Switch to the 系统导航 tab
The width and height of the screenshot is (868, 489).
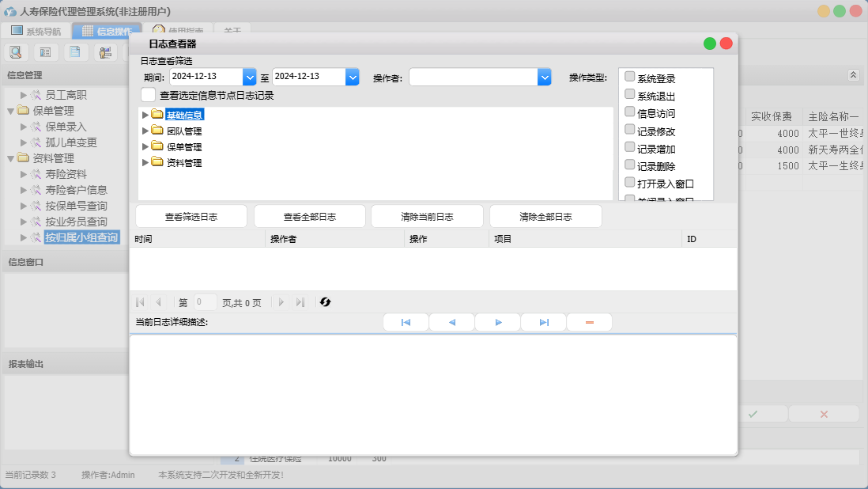[x=36, y=32]
